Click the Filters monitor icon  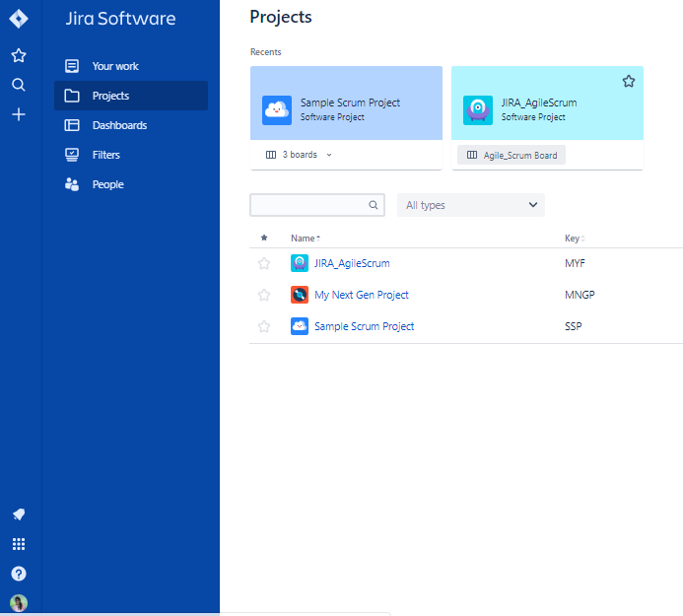(x=72, y=155)
